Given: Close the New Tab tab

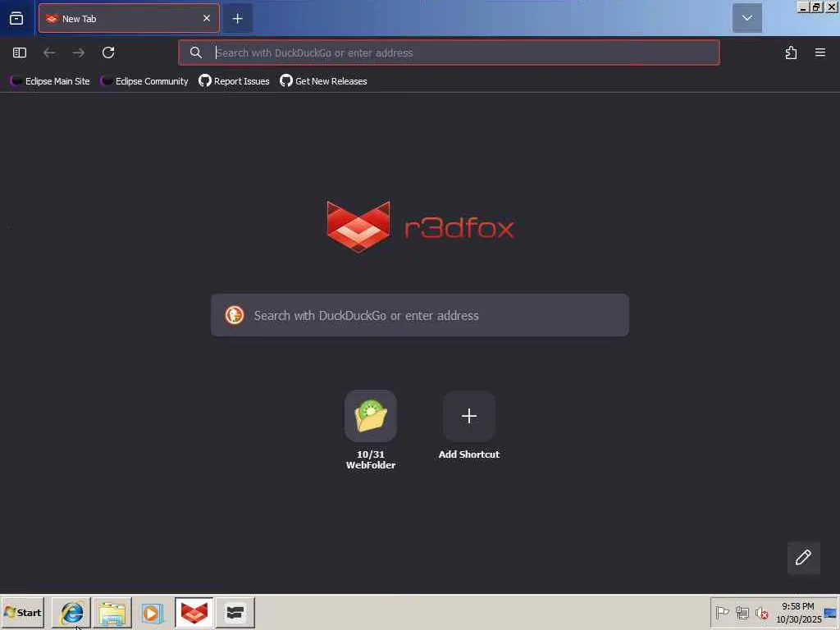Looking at the screenshot, I should pos(206,18).
